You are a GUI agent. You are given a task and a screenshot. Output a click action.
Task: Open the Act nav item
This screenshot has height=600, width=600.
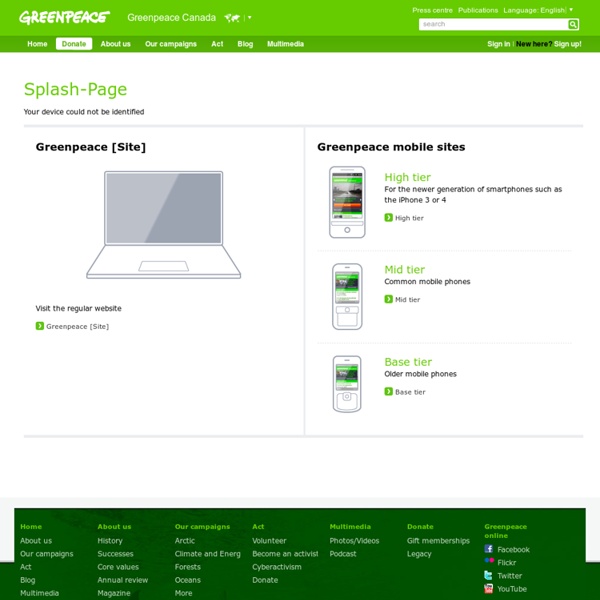coord(217,44)
